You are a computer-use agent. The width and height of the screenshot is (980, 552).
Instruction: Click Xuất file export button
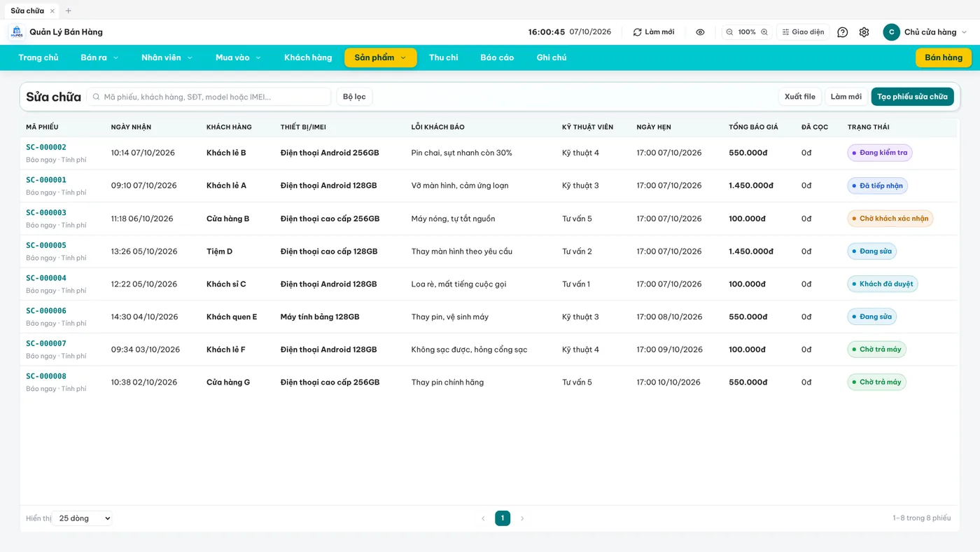click(x=800, y=97)
